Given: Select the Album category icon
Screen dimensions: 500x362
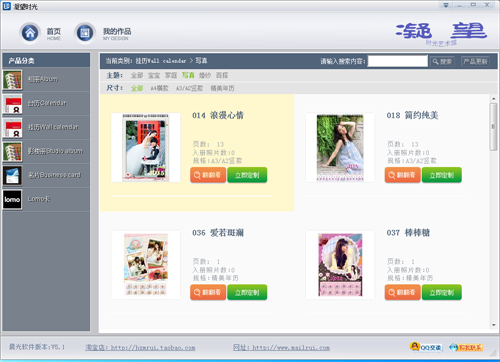Looking at the screenshot, I should click(12, 80).
